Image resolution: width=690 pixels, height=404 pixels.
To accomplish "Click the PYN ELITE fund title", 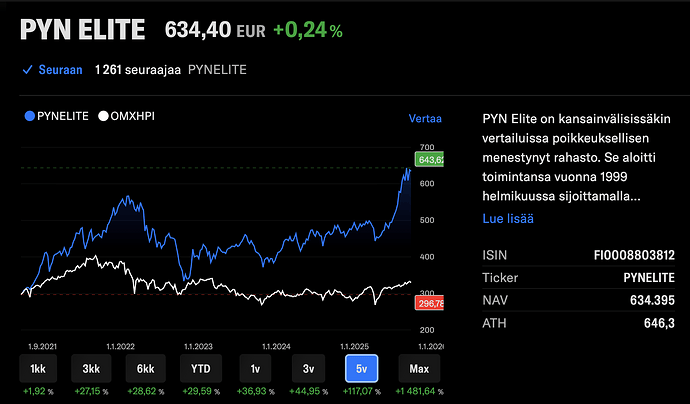I will point(83,30).
